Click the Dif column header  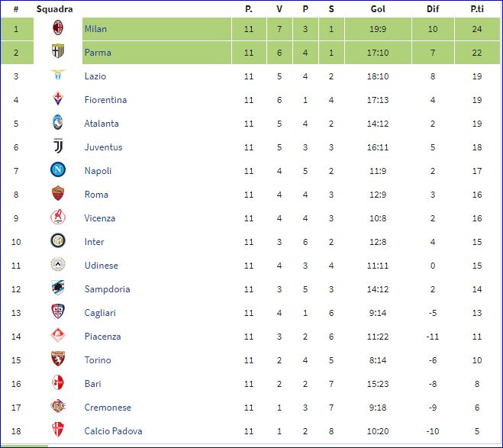[433, 9]
